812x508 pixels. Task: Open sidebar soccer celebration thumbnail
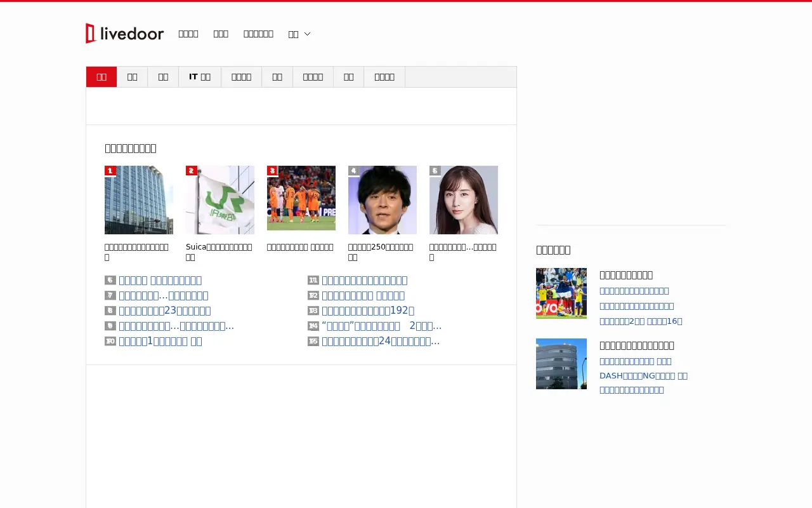561,293
